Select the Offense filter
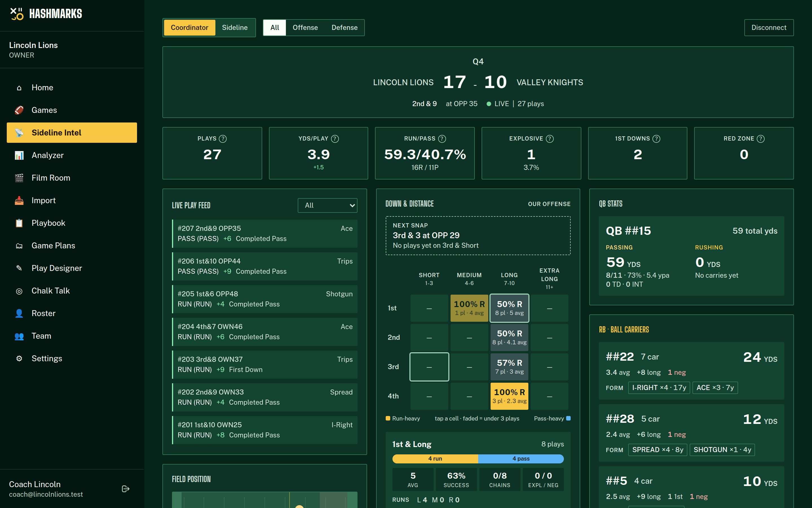 pos(305,28)
